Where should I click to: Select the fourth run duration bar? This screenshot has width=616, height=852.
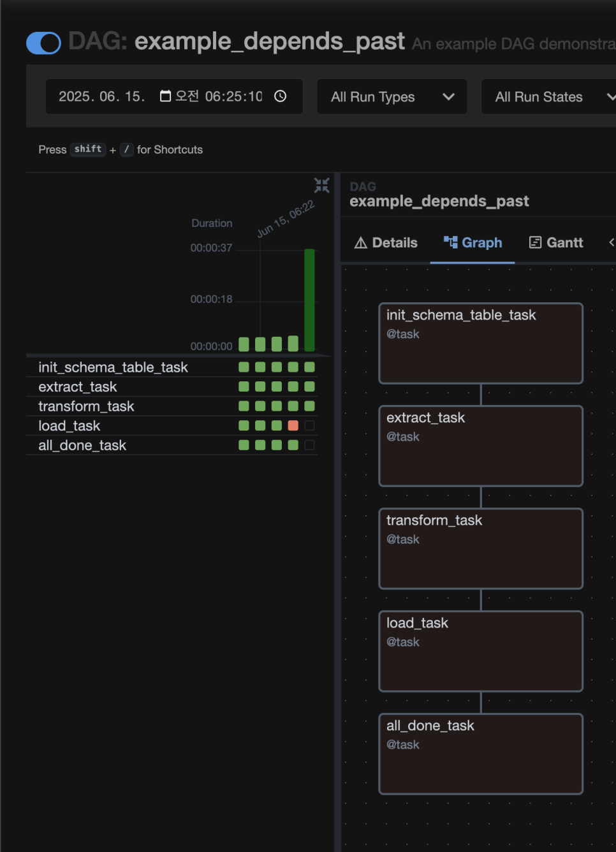pos(293,344)
